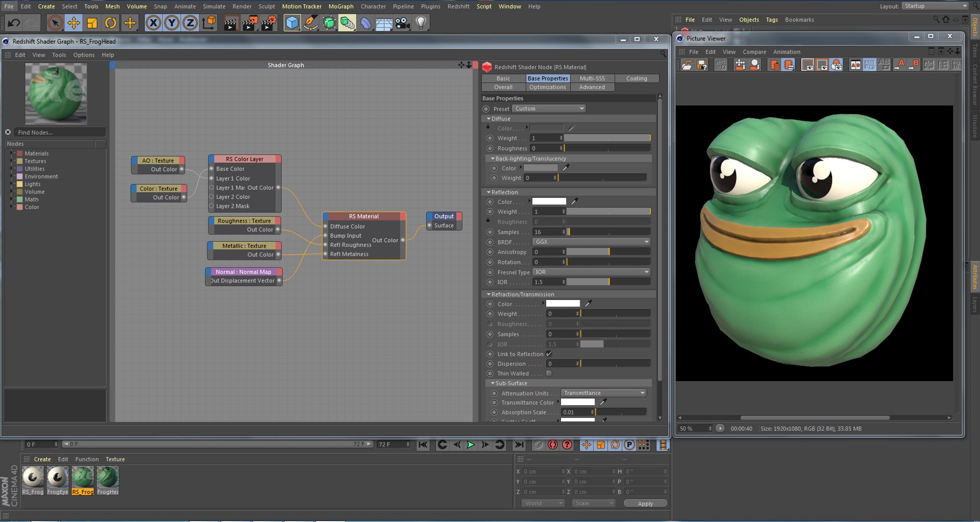Select RS Material node header
Image resolution: width=980 pixels, height=522 pixels.
point(364,216)
